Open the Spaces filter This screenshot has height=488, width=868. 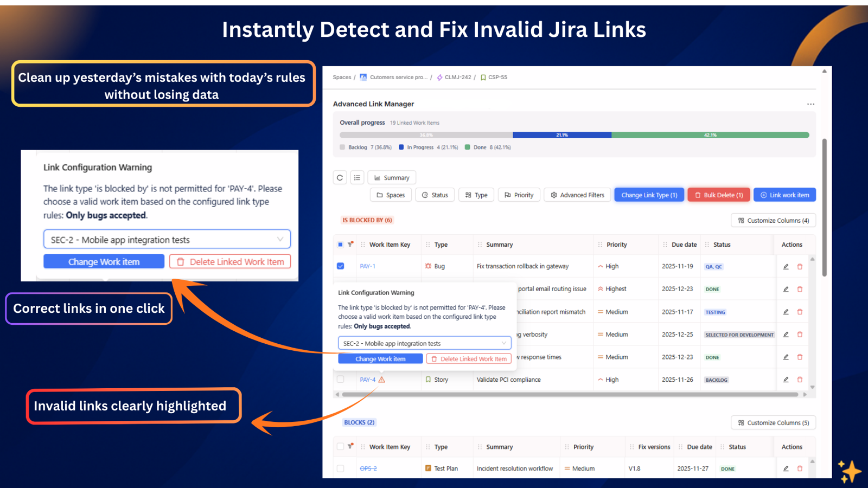[x=391, y=195]
